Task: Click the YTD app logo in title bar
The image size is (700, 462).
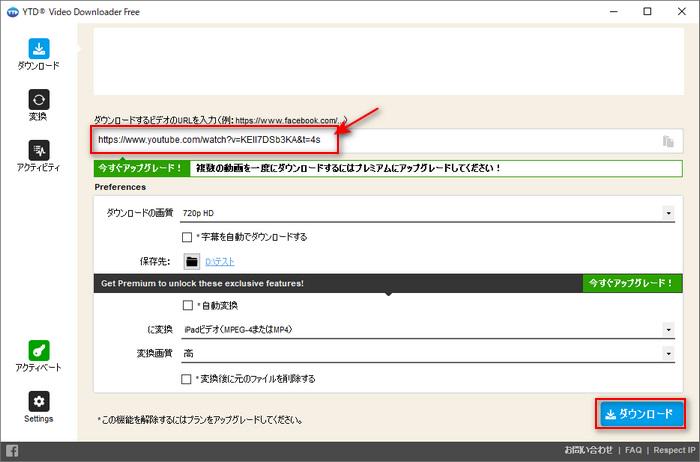Action: pyautogui.click(x=12, y=12)
